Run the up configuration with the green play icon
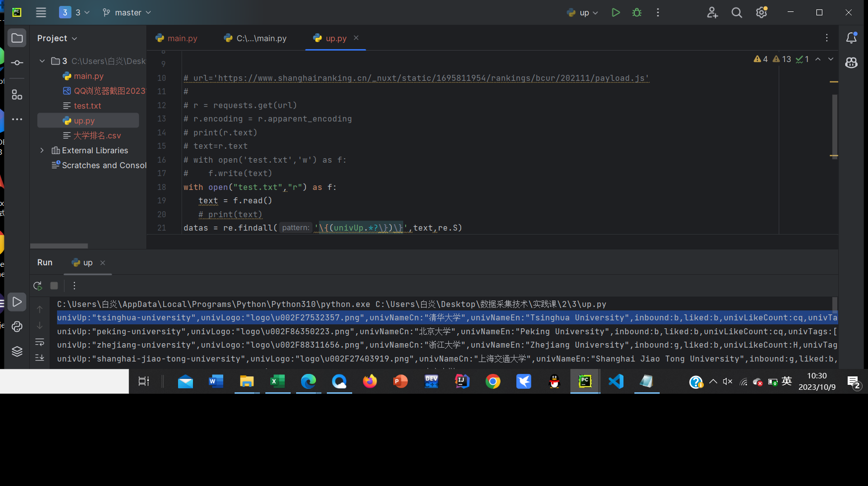 pyautogui.click(x=616, y=12)
